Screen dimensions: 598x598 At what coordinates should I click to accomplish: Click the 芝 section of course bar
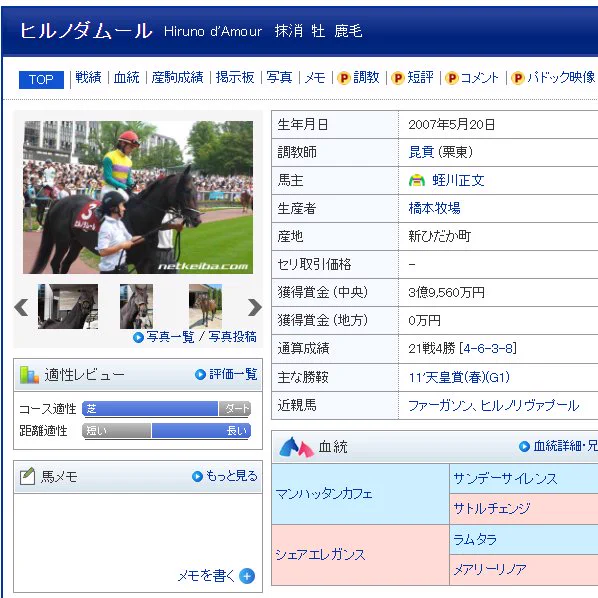pos(150,409)
